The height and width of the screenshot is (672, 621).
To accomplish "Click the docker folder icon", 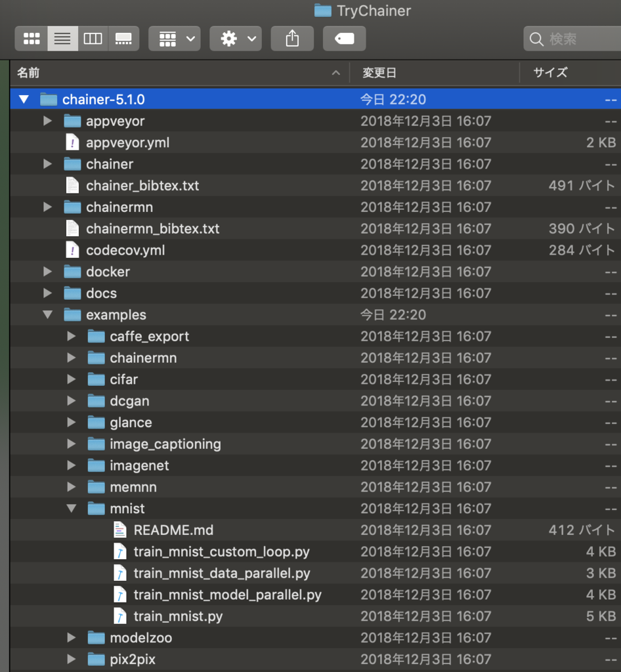I will pos(72,271).
